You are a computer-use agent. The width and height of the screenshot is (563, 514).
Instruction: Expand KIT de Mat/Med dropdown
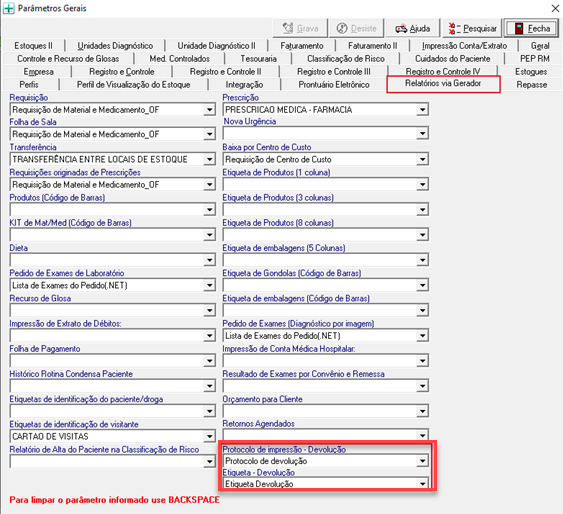tap(209, 235)
